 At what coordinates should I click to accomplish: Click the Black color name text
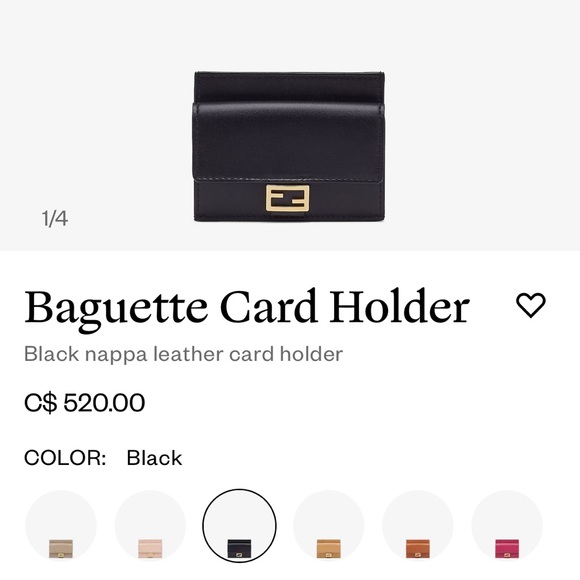[x=154, y=458]
